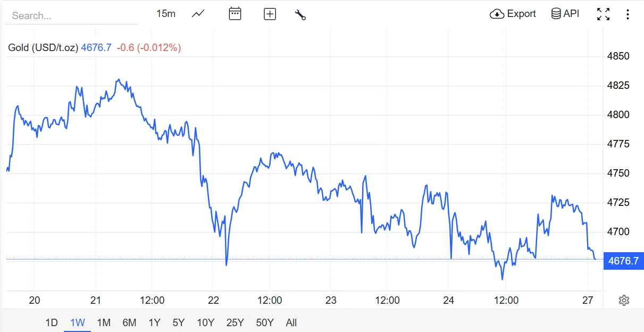The height and width of the screenshot is (332, 644).
Task: Select the 1W time range tab
Action: point(78,322)
